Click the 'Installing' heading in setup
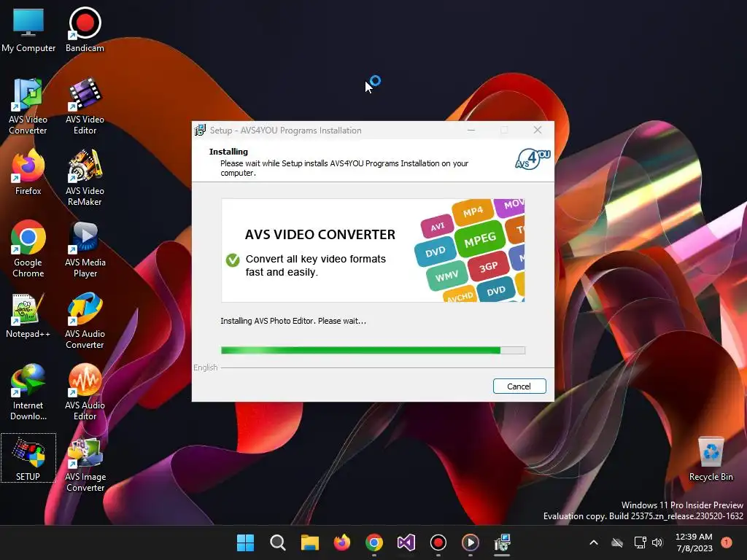This screenshot has height=560, width=747. tap(228, 152)
